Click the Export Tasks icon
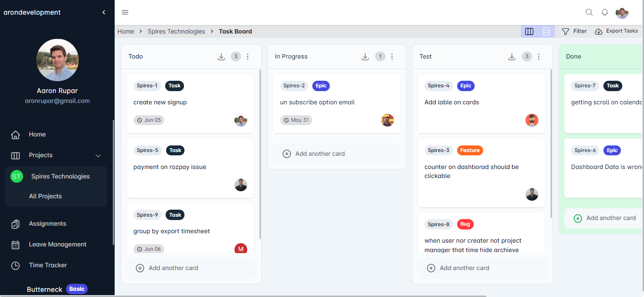The image size is (644, 297). point(599,31)
